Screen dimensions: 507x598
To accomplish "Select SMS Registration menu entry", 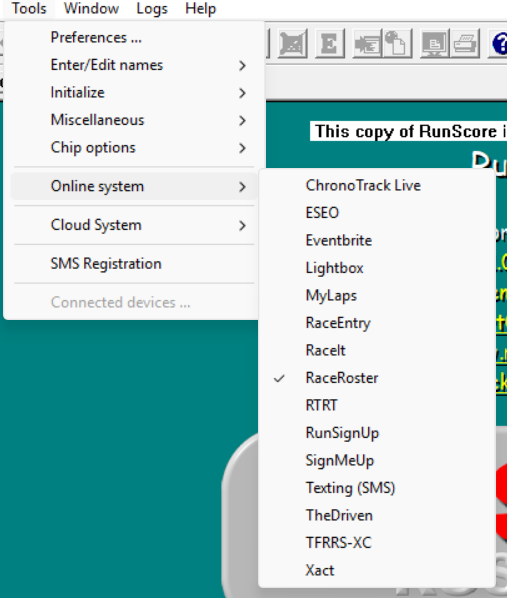I will (x=134, y=264).
